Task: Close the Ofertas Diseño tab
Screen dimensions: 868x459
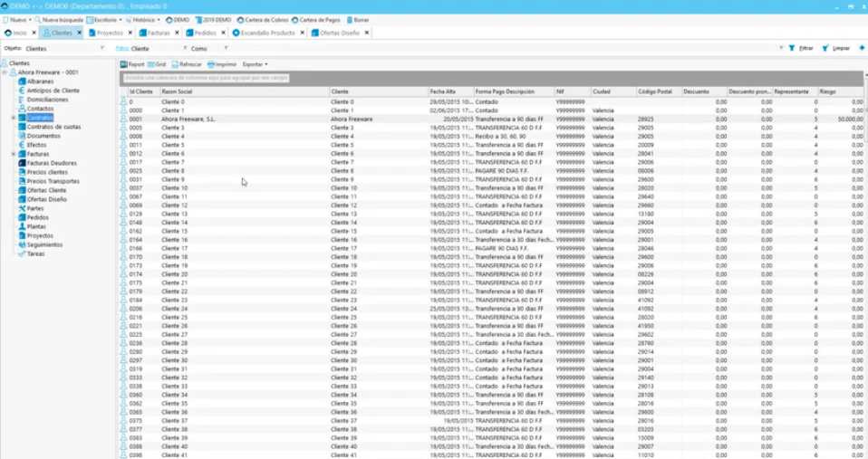Action: click(x=367, y=33)
